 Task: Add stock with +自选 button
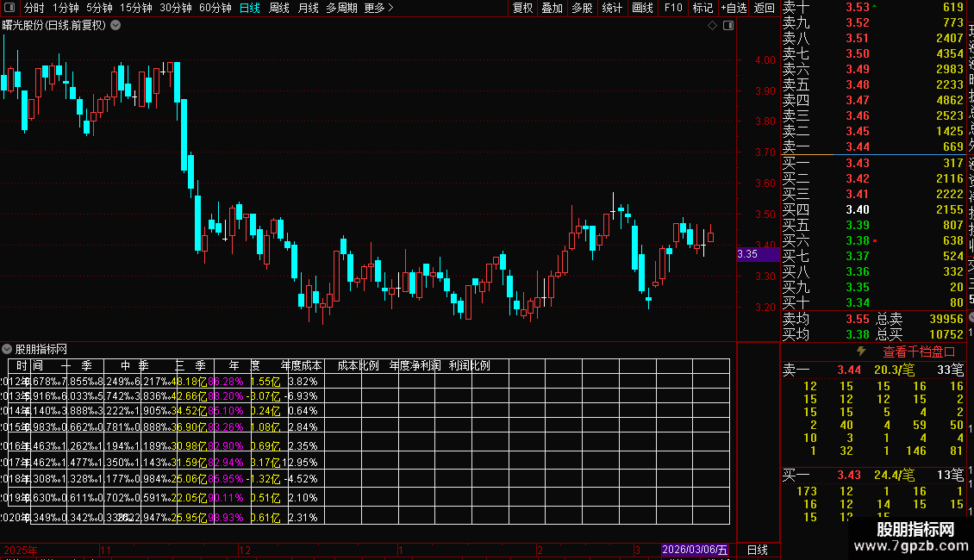point(734,8)
